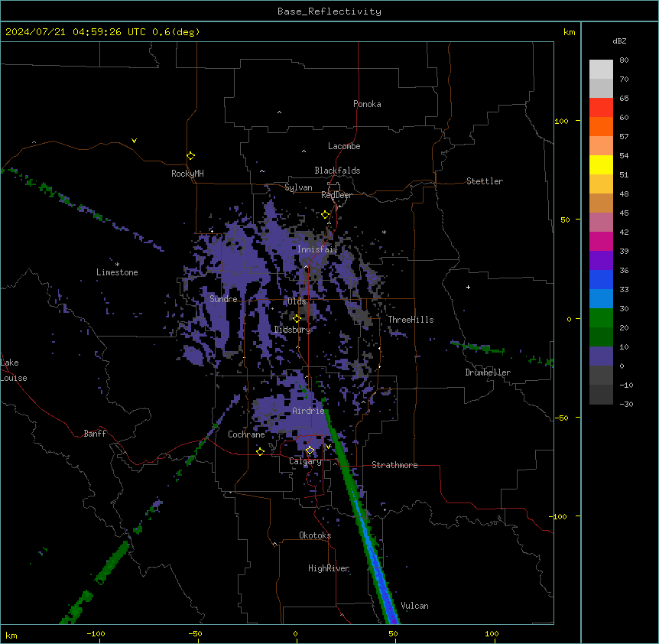
Task: Click the HighRiver city label
Action: 329,568
